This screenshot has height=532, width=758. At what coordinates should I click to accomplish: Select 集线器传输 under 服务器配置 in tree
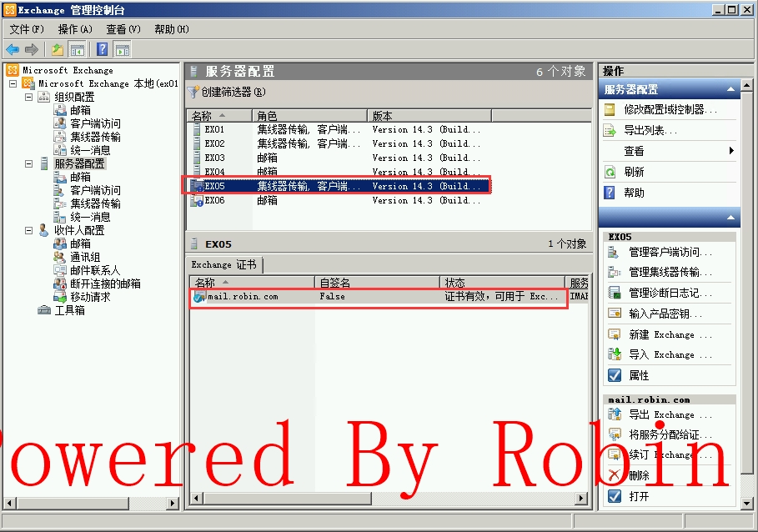tap(95, 203)
